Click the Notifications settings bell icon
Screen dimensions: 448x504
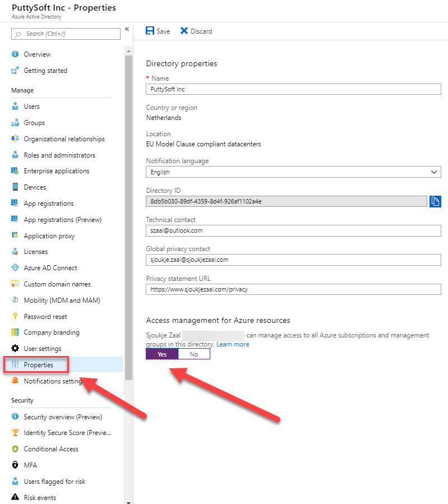click(15, 381)
